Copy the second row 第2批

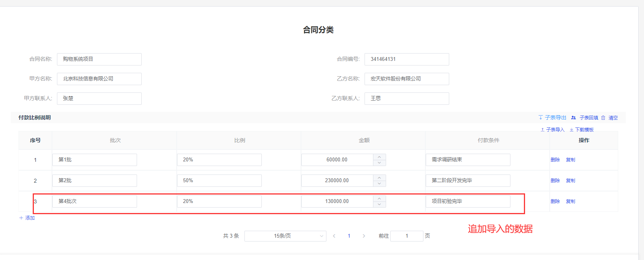[570, 181]
